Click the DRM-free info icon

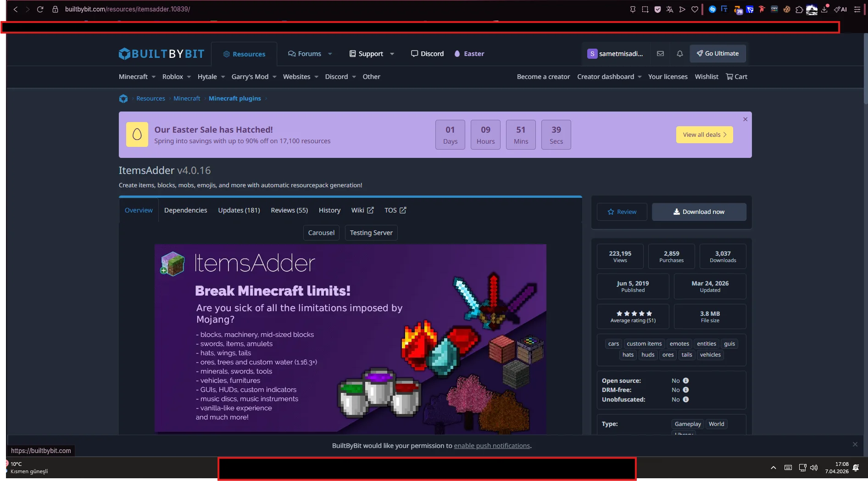pos(686,390)
